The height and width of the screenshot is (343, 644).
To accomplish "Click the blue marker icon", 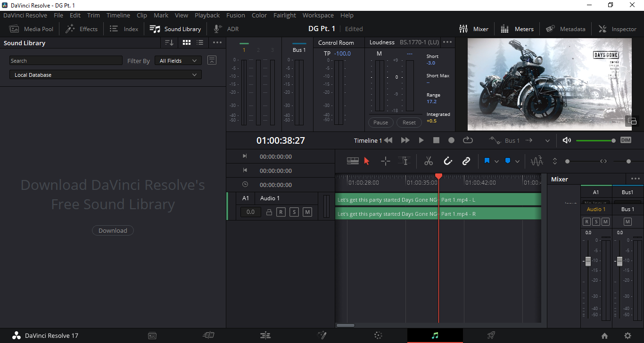I will (508, 161).
